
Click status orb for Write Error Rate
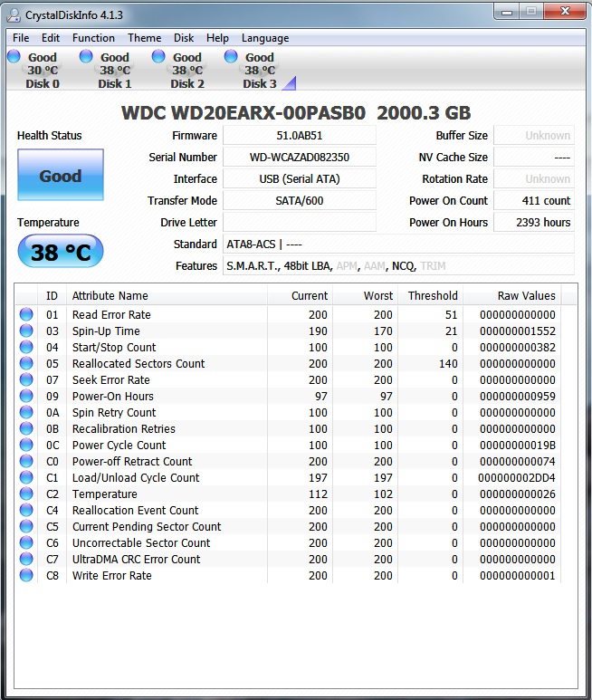26,575
